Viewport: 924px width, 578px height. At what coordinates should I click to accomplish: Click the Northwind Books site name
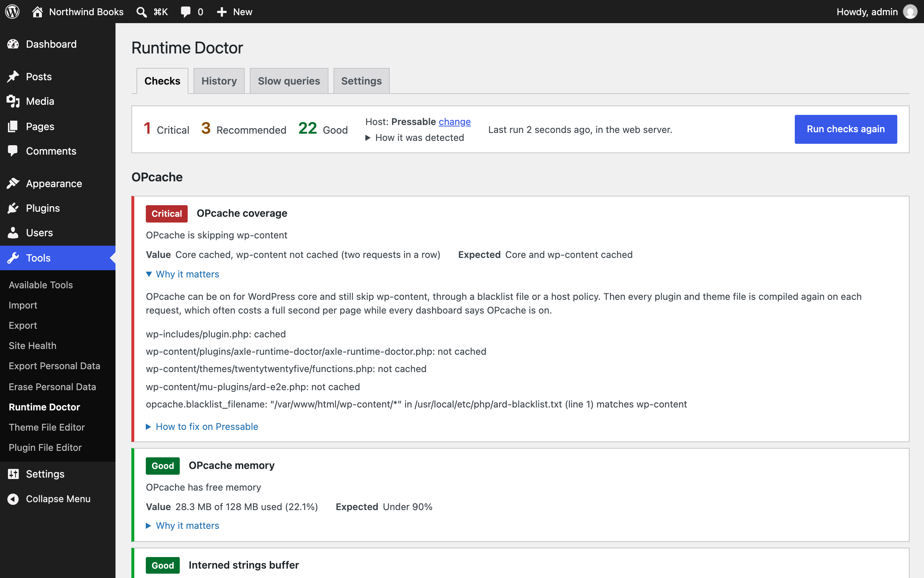[86, 12]
